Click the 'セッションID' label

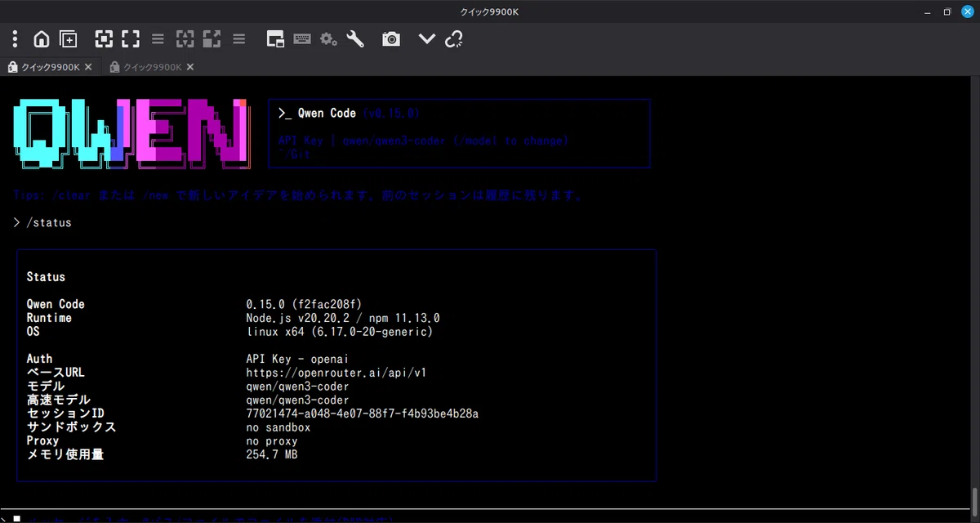[65, 413]
